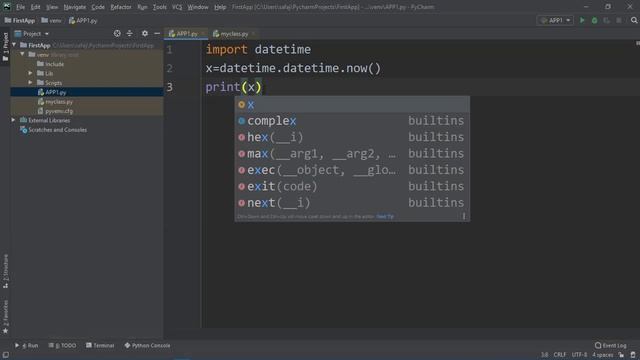Open the Code menu
The image size is (640, 360).
coord(98,7)
